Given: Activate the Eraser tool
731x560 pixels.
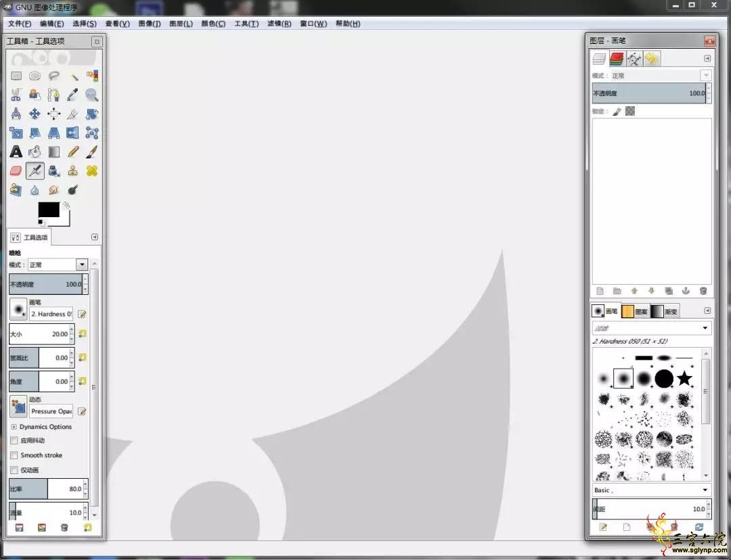Looking at the screenshot, I should pos(16,171).
